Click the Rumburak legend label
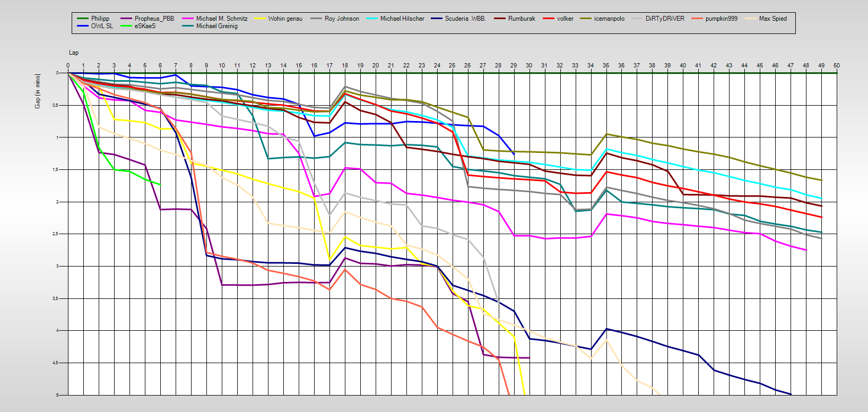 [x=522, y=19]
